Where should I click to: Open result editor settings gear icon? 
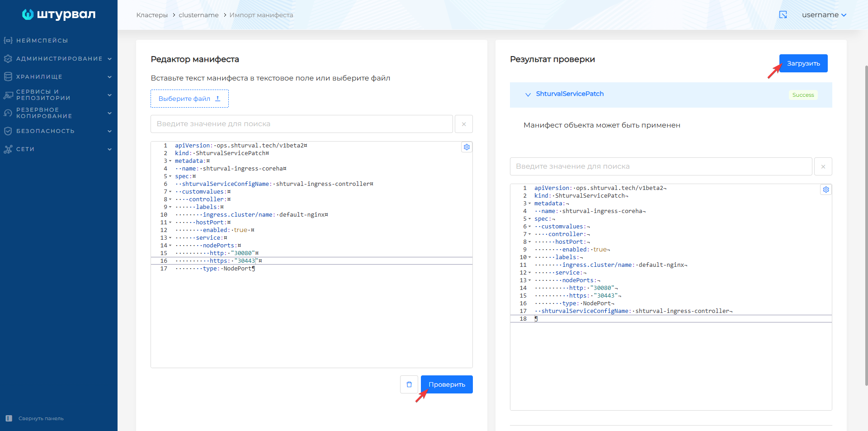826,189
